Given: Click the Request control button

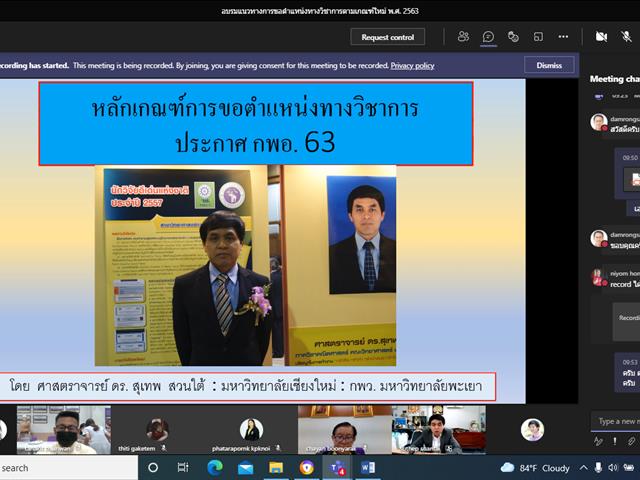Looking at the screenshot, I should pyautogui.click(x=387, y=37).
